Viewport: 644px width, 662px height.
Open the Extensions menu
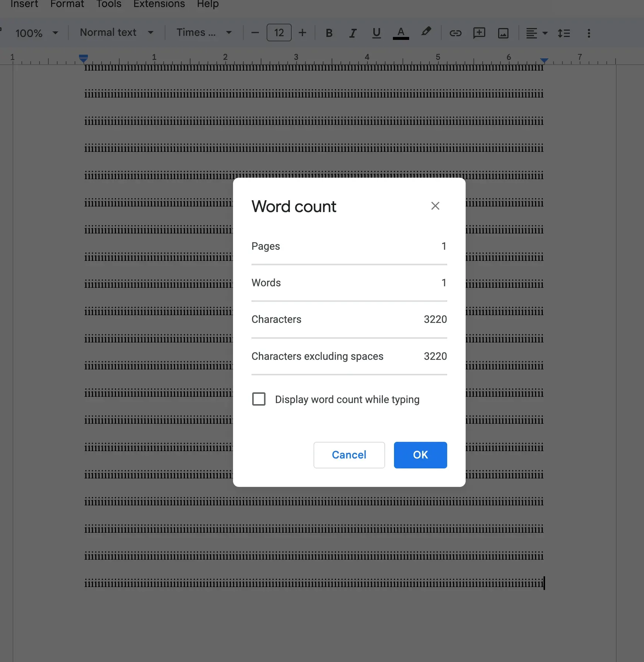point(159,4)
